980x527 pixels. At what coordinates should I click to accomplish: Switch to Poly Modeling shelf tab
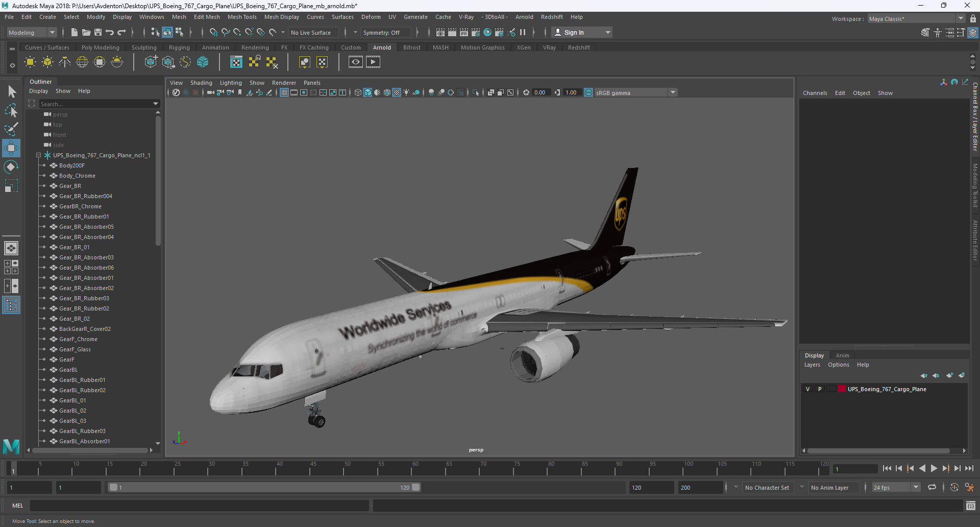point(101,47)
